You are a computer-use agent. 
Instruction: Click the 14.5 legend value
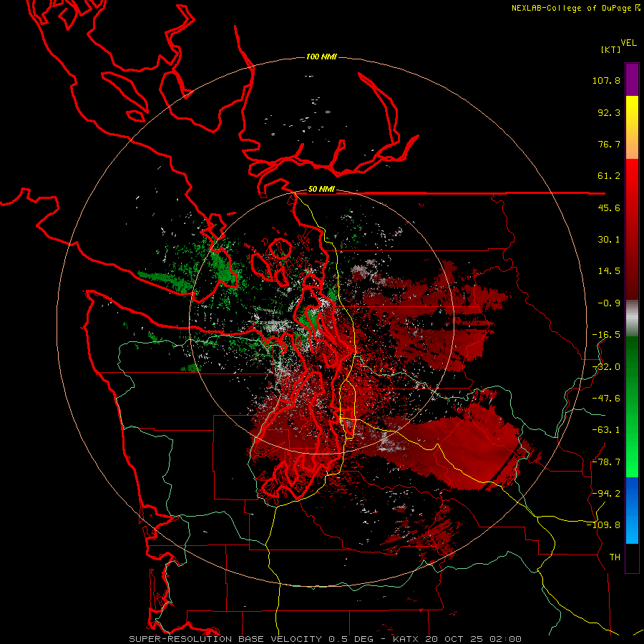[x=609, y=271]
